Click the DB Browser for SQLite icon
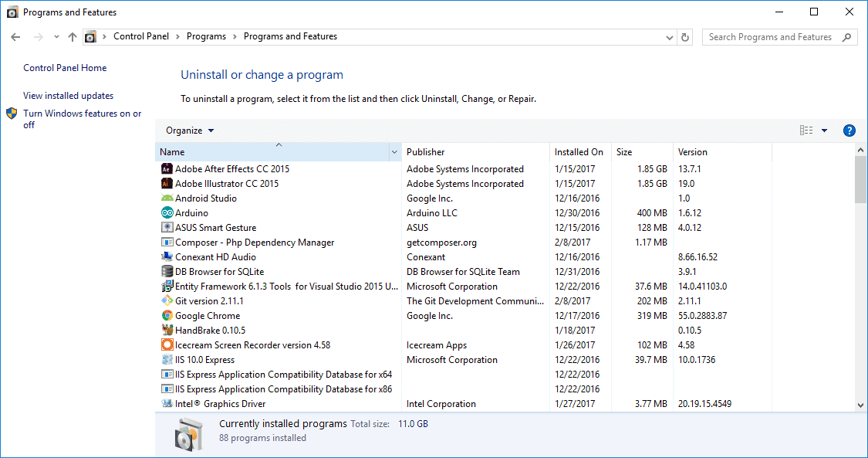Screen dimensions: 868x458 click(167, 271)
